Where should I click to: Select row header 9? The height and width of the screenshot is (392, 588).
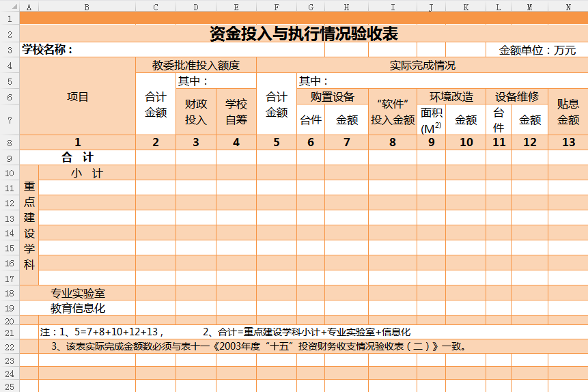tap(10, 157)
